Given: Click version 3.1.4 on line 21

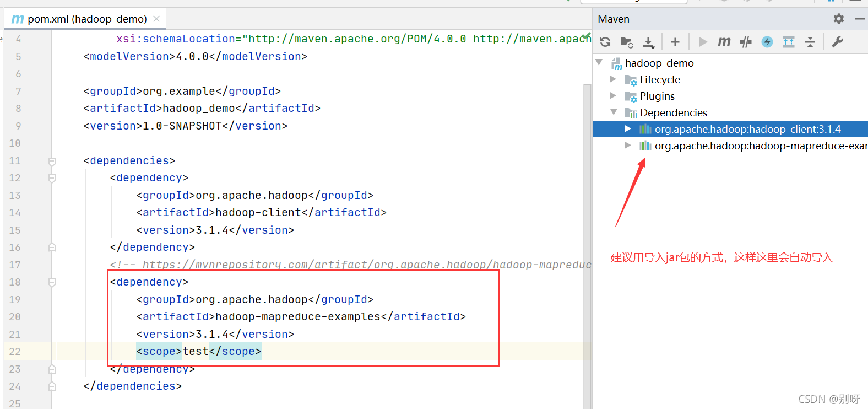Looking at the screenshot, I should (212, 334).
